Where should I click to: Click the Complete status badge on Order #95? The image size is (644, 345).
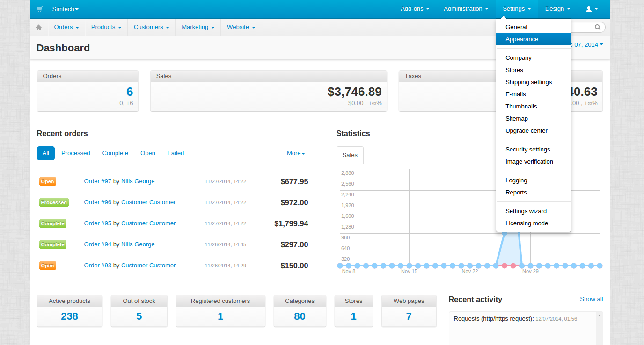52,223
